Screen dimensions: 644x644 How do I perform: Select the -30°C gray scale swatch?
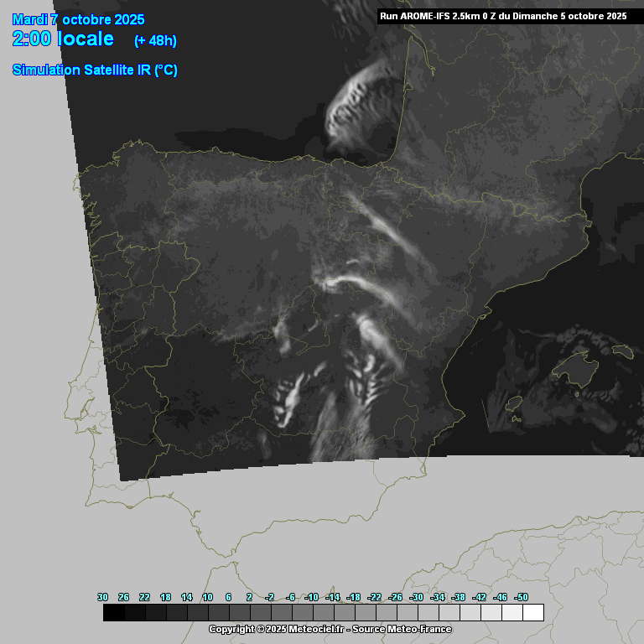click(x=428, y=612)
